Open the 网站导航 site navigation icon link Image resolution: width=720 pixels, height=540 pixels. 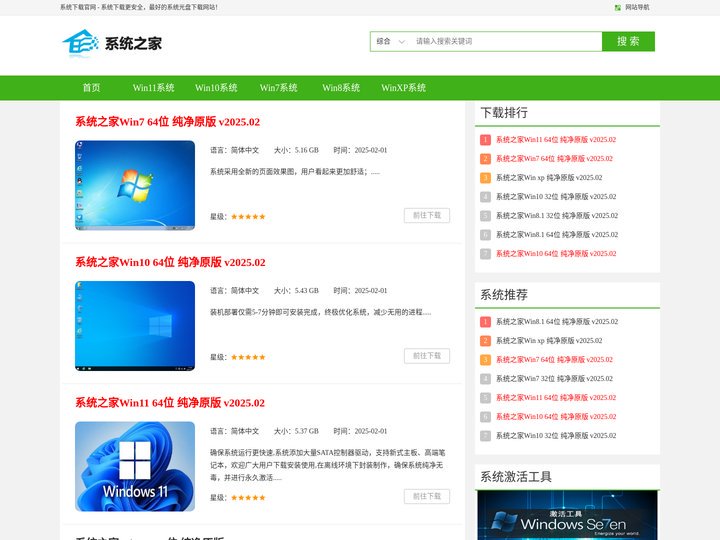click(x=632, y=7)
